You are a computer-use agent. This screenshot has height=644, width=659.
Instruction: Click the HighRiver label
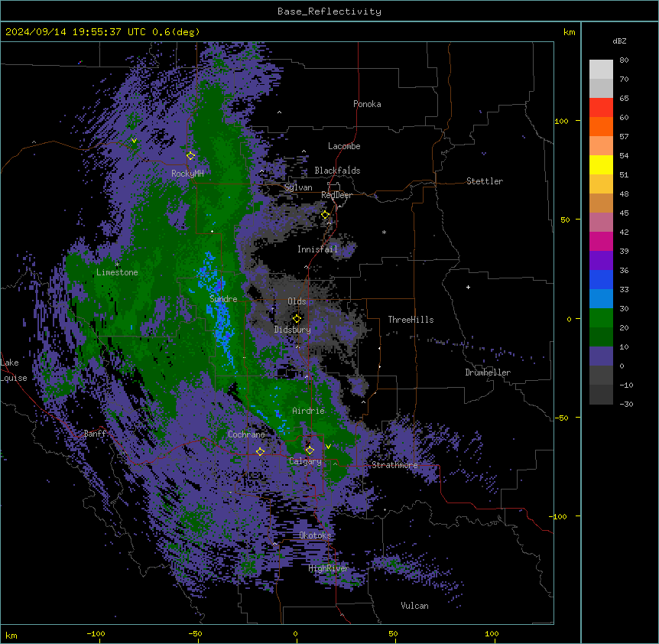pyautogui.click(x=329, y=568)
